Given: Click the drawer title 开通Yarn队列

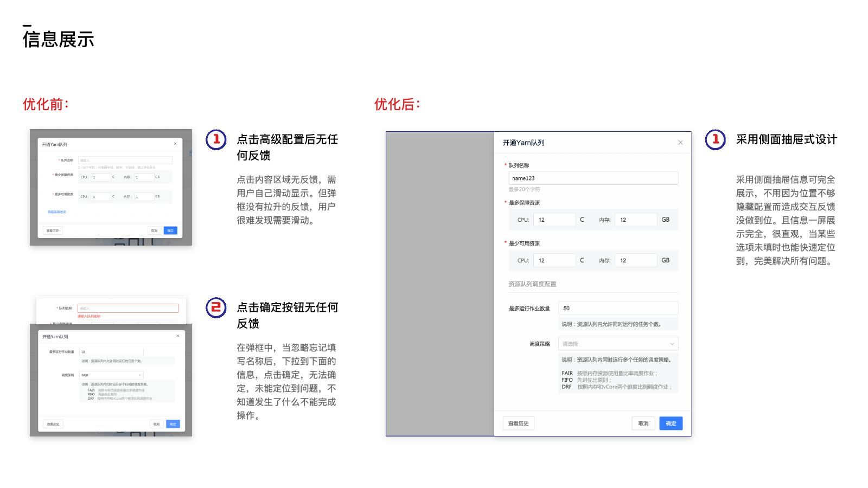Looking at the screenshot, I should click(x=524, y=143).
